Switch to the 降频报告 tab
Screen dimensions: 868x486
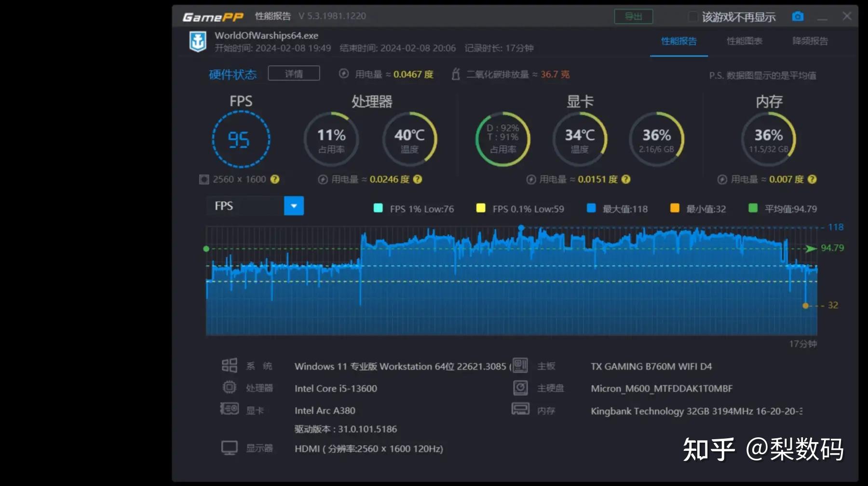coord(810,41)
